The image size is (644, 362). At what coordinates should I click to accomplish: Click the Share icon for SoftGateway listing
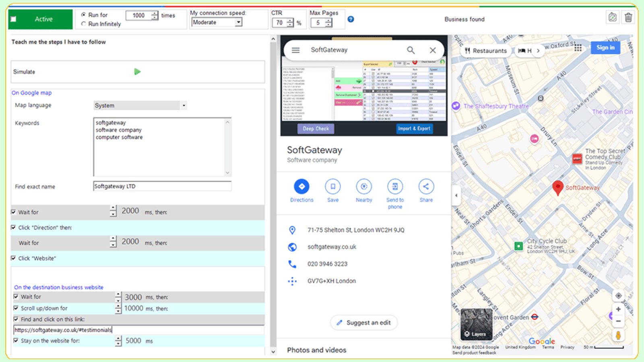click(x=426, y=186)
